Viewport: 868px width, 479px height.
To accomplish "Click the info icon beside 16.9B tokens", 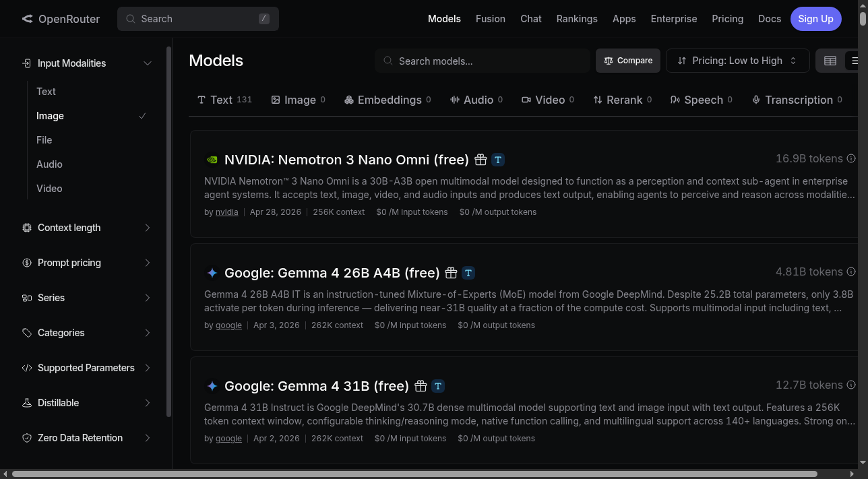I will pos(851,158).
